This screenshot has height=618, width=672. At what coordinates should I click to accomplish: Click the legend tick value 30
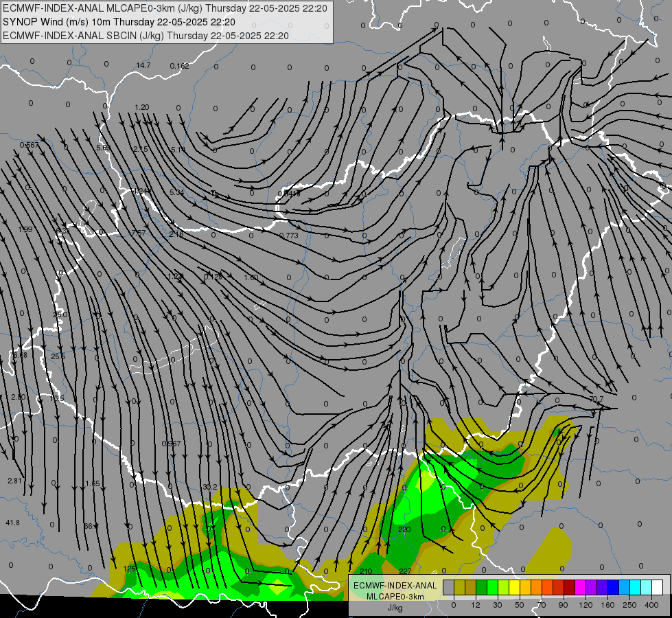coord(497,605)
